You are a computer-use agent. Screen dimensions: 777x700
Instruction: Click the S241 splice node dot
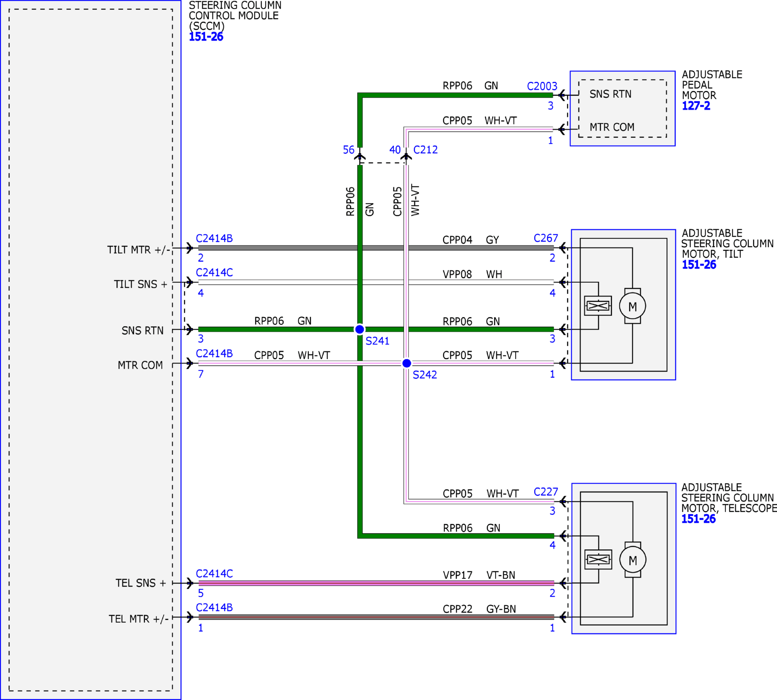360,329
